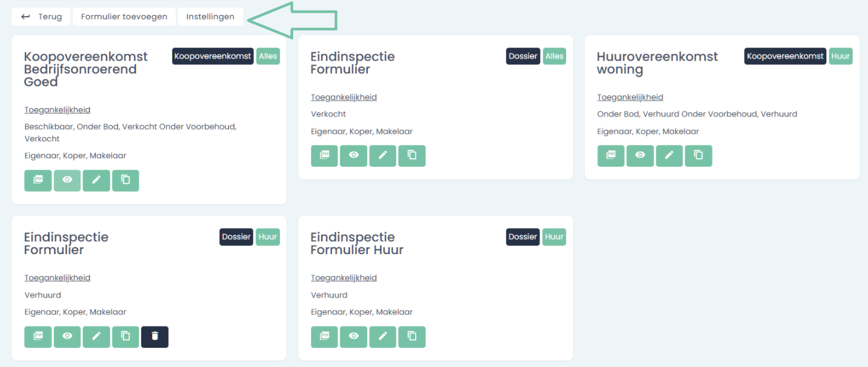
Task: Duplicate the Koopovereenkomst Bedrijfsonroerend Goed form
Action: 125,180
